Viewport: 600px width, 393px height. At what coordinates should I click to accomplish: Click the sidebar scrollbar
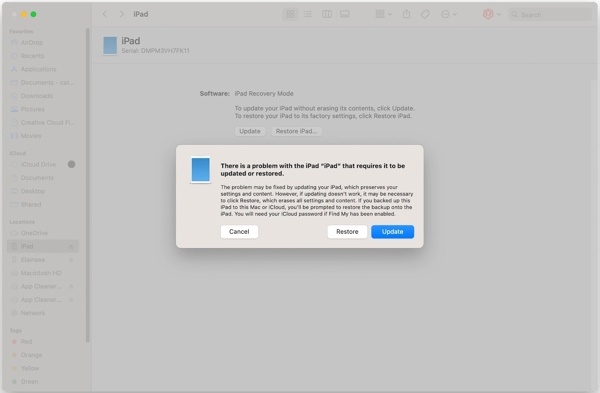[x=88, y=185]
